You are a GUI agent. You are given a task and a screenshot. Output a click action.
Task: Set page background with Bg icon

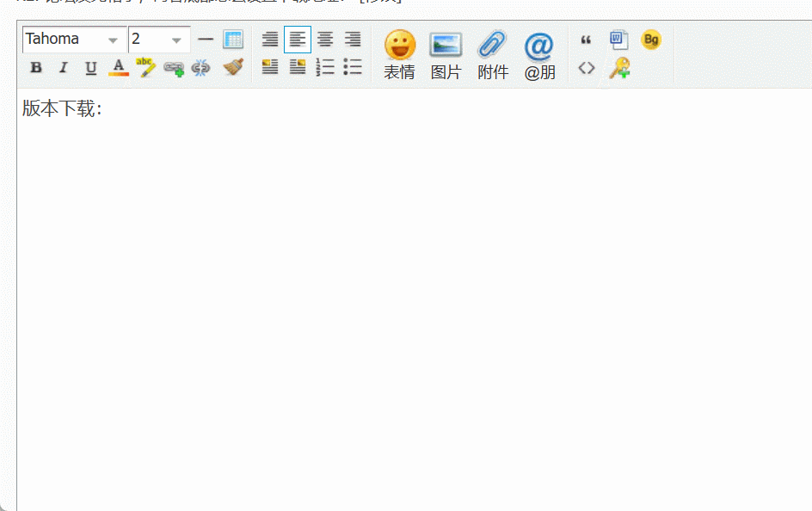[x=651, y=40]
